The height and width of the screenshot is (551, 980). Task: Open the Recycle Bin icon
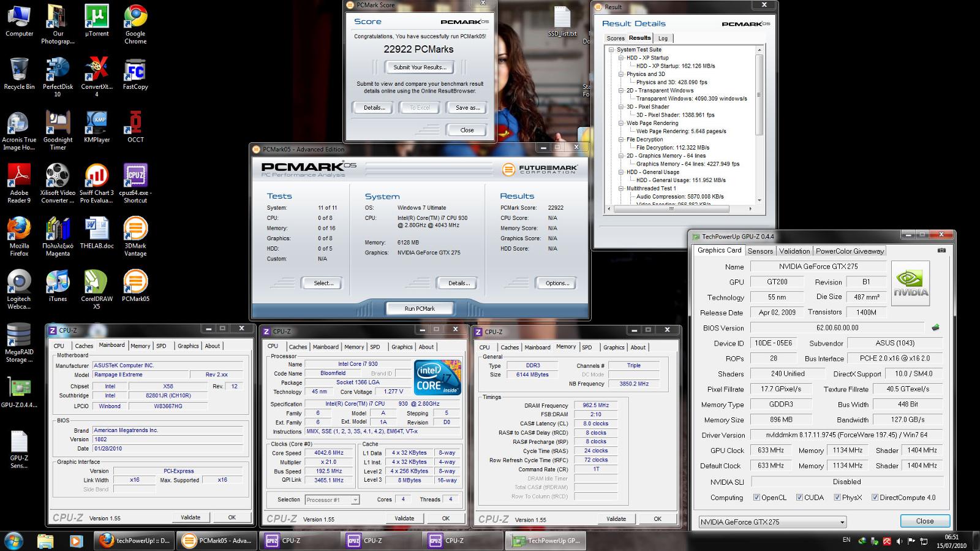tap(19, 75)
